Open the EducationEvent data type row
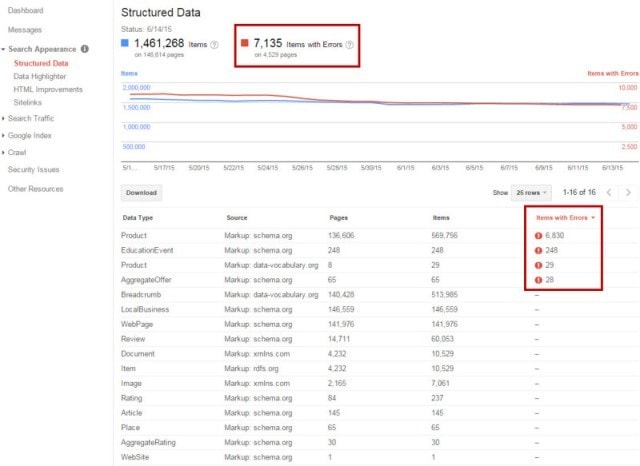Image resolution: width=640 pixels, height=466 pixels. point(149,249)
